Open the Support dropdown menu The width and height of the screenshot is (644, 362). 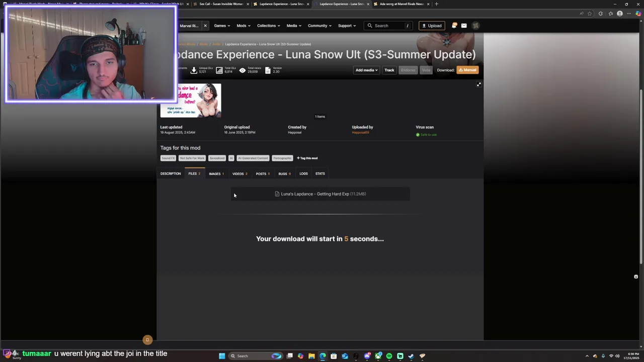(347, 26)
